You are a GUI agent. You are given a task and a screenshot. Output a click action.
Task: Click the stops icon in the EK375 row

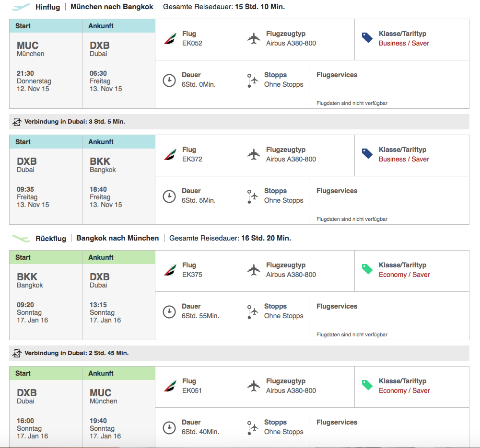tap(253, 312)
